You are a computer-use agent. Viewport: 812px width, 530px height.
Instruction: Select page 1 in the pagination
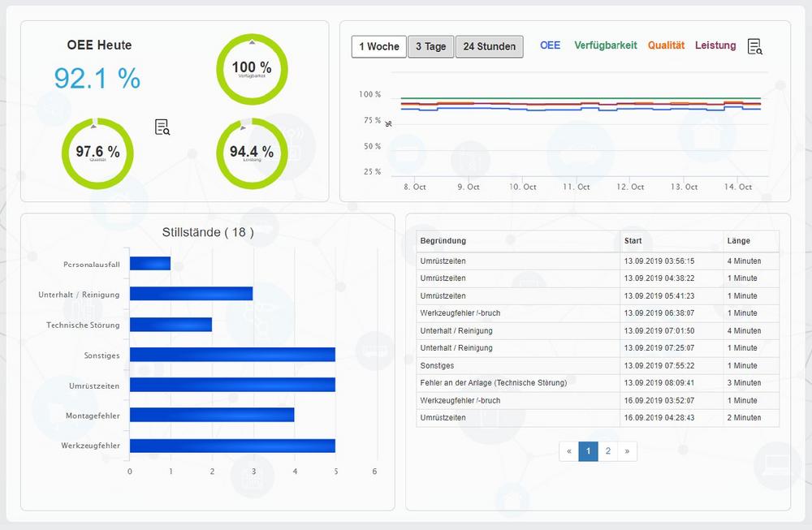[588, 451]
